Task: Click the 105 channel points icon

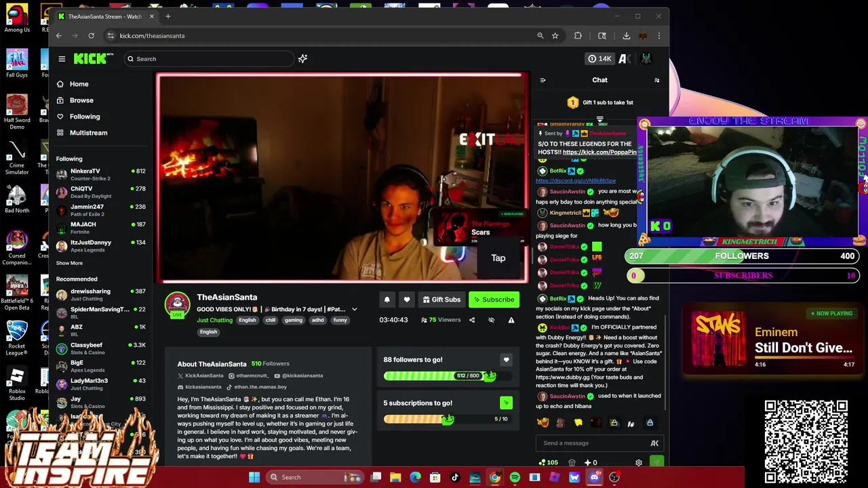Action: click(x=548, y=463)
